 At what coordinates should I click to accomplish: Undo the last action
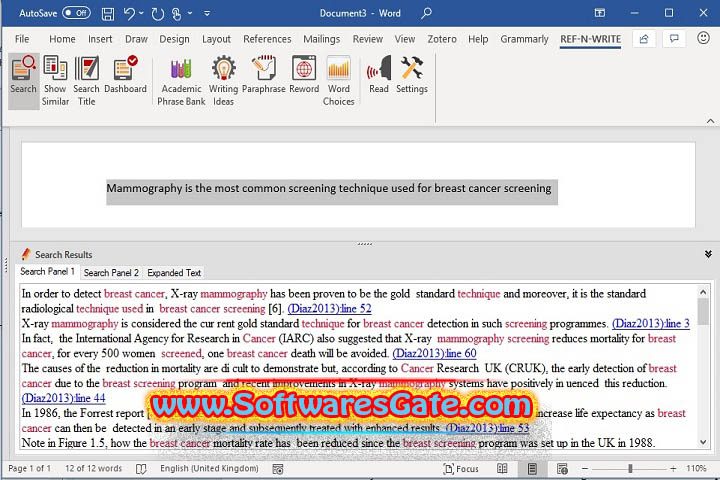(129, 14)
